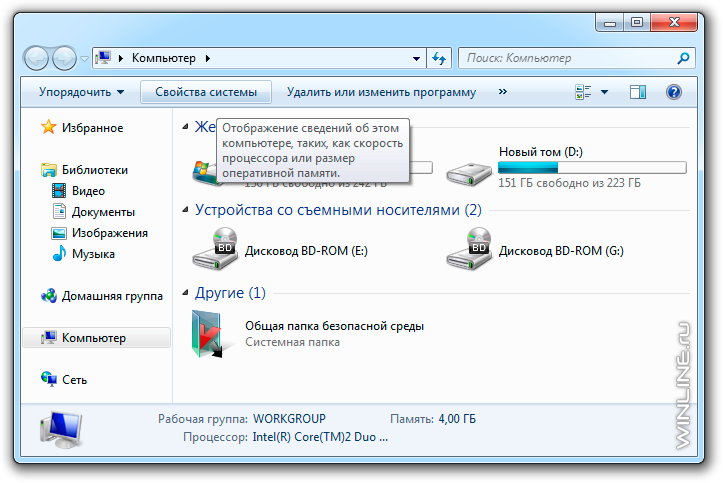Click the Видео film strip icon

(59, 190)
